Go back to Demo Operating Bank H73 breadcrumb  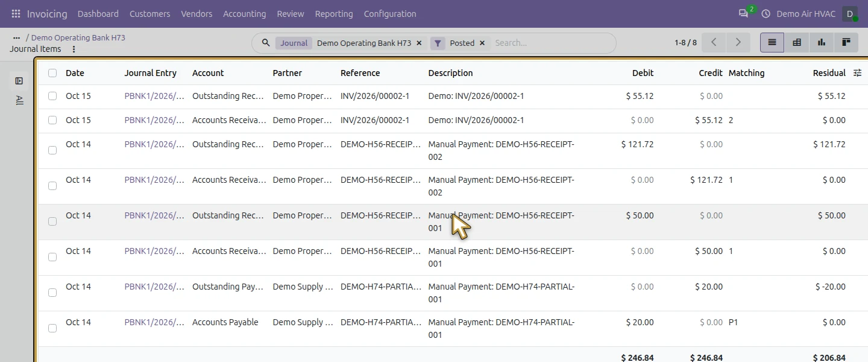pyautogui.click(x=78, y=37)
